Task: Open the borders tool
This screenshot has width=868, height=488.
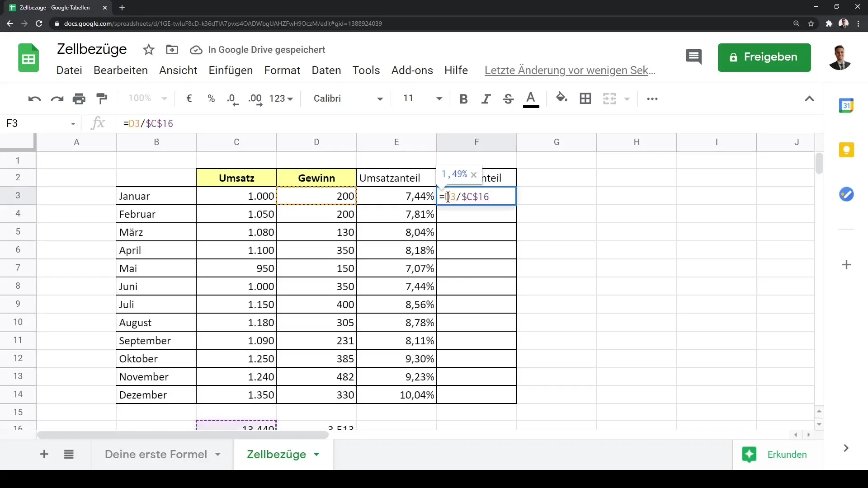Action: click(x=585, y=99)
